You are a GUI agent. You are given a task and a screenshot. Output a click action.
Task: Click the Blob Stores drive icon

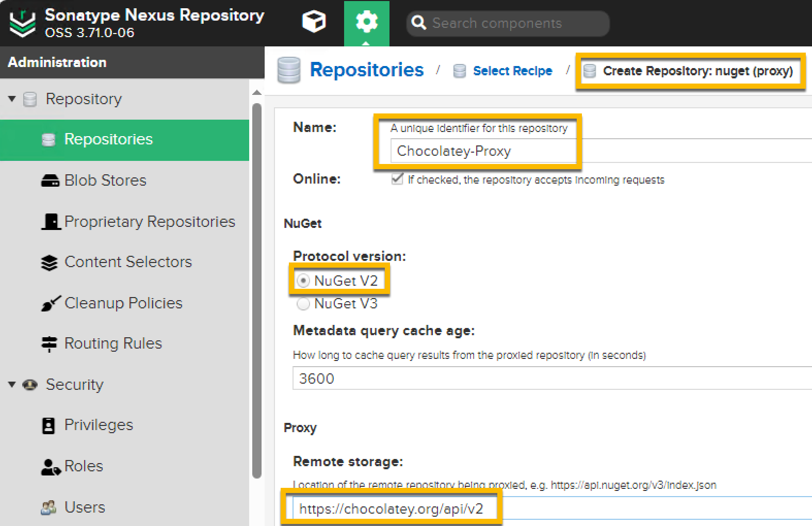point(50,180)
